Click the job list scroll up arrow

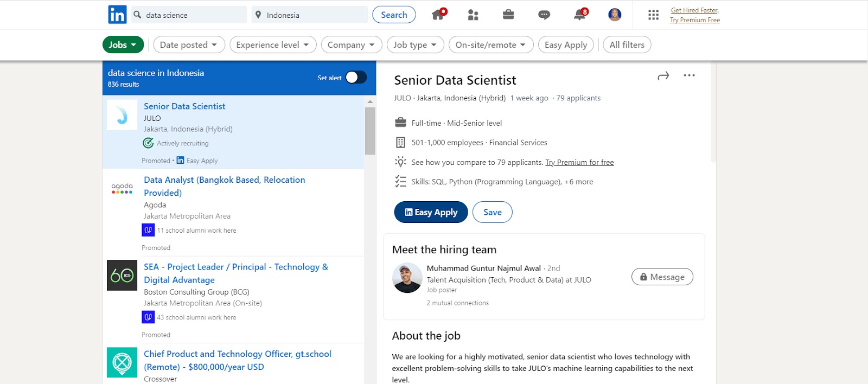click(x=370, y=101)
